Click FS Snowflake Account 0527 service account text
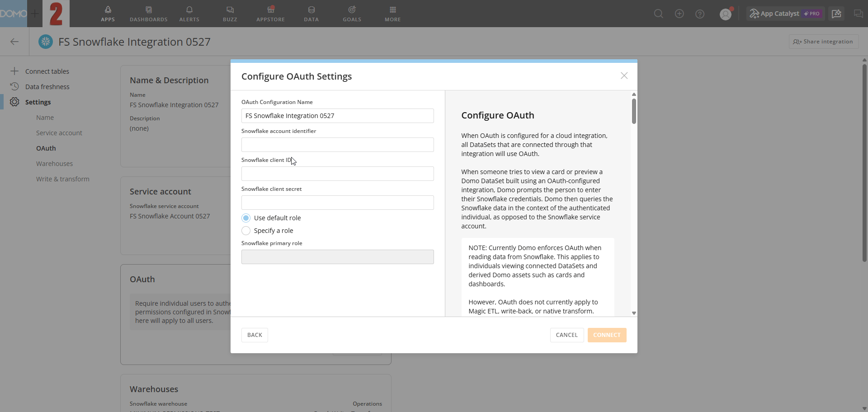The image size is (868, 412). tap(170, 216)
